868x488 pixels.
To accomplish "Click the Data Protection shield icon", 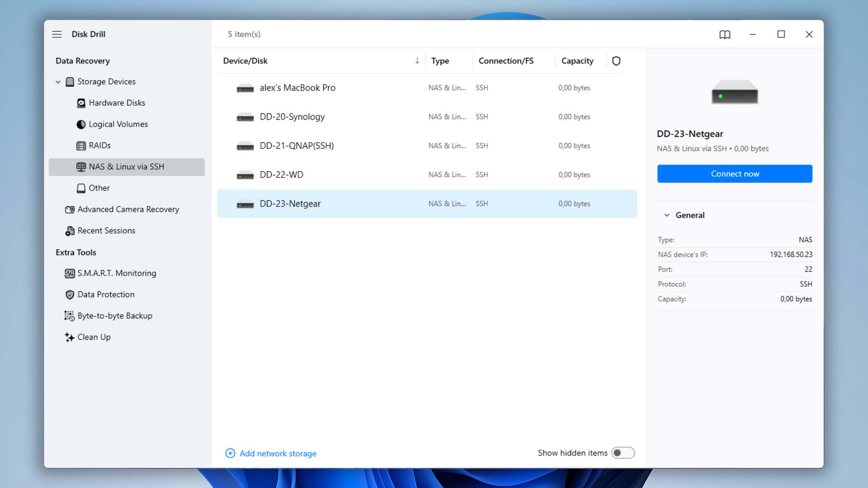I will point(69,295).
